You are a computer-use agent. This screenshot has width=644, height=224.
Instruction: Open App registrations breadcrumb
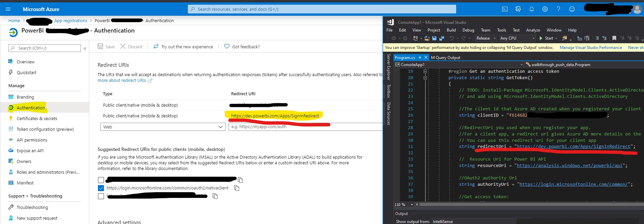tap(71, 20)
